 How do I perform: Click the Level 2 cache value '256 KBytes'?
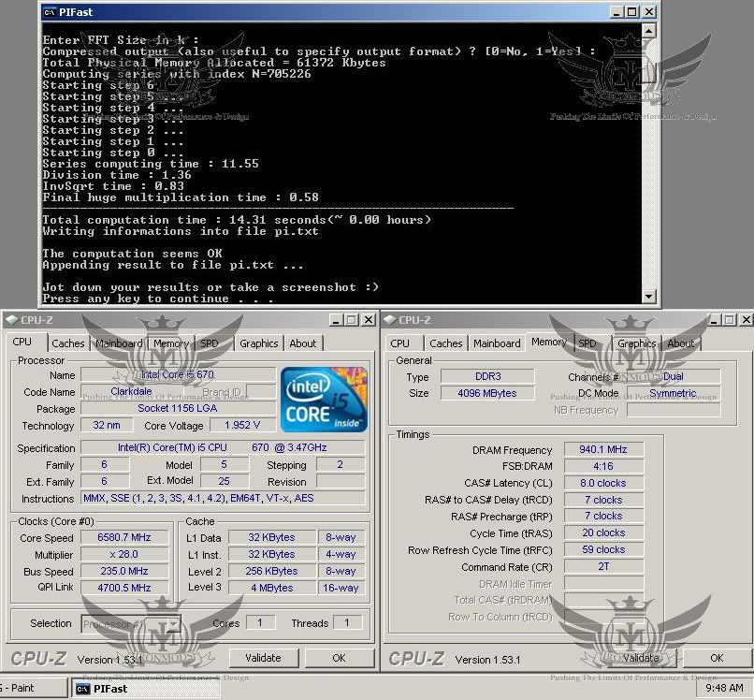pyautogui.click(x=272, y=571)
